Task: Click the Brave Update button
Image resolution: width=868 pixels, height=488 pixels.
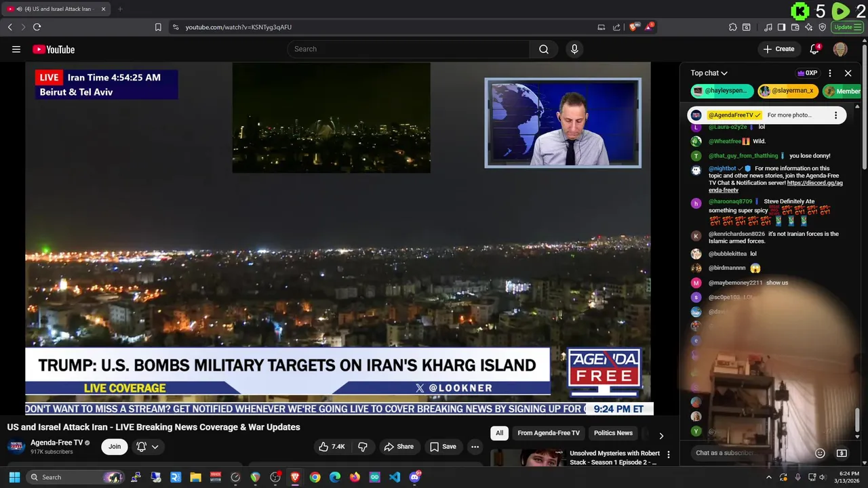Action: (x=847, y=27)
